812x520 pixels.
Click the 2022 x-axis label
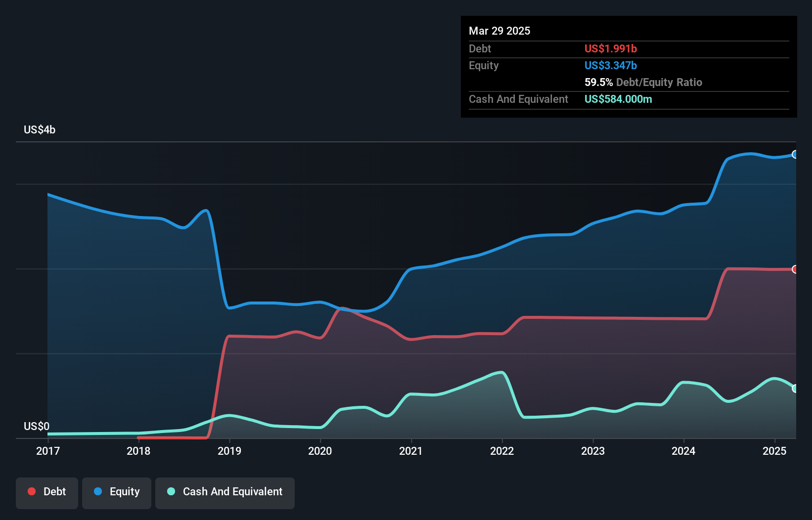point(502,451)
